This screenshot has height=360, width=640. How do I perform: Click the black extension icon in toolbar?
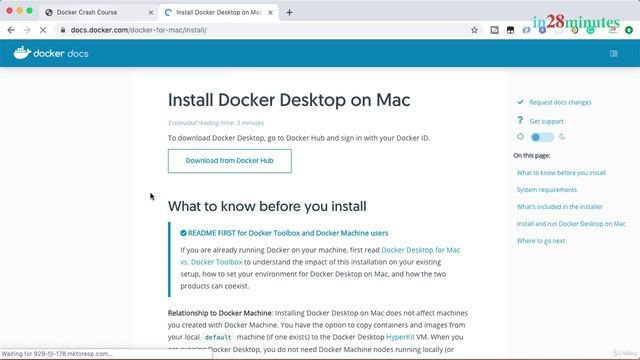coord(510,30)
